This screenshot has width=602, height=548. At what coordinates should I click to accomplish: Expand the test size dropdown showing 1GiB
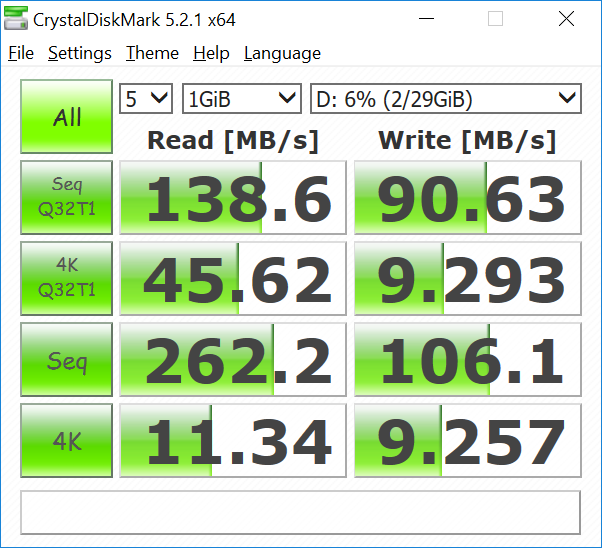click(242, 99)
